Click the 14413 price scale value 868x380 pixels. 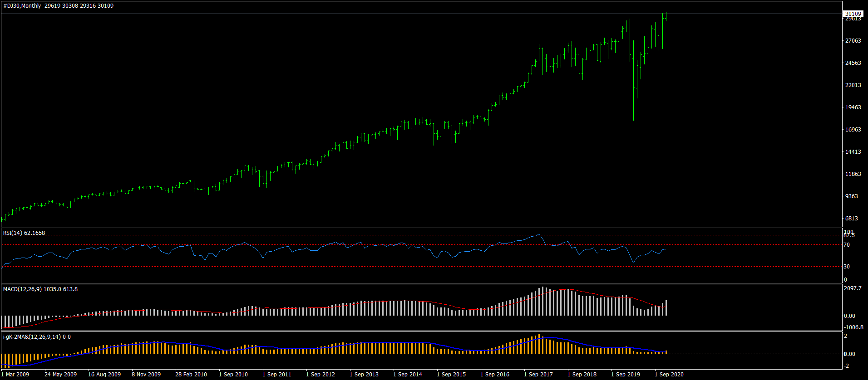point(853,152)
